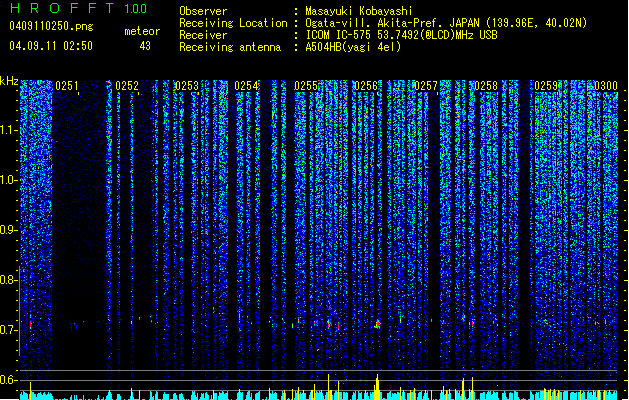The width and height of the screenshot is (629, 400).
Task: Click the 0253 time marker
Action: (x=187, y=86)
